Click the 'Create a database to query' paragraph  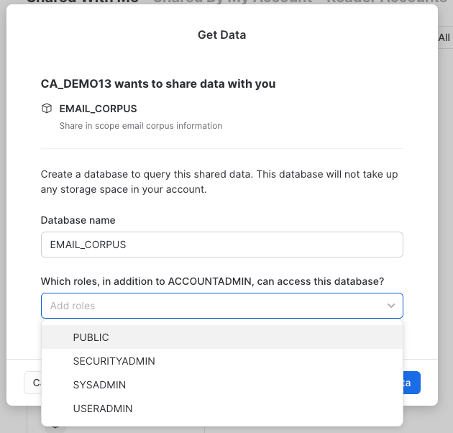pyautogui.click(x=219, y=182)
